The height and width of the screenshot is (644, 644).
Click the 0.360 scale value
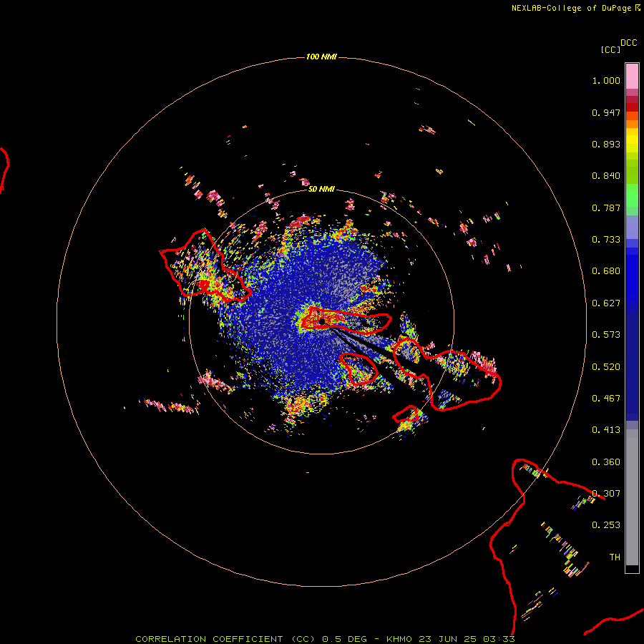point(606,462)
